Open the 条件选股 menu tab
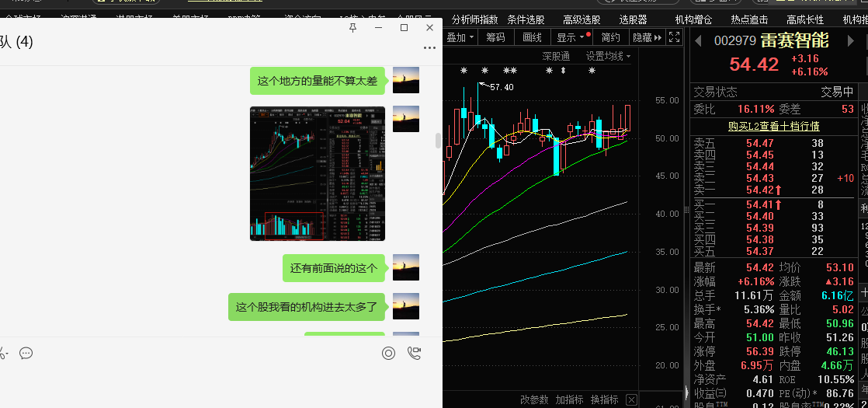Screen dimensions: 868x408 click(526, 19)
